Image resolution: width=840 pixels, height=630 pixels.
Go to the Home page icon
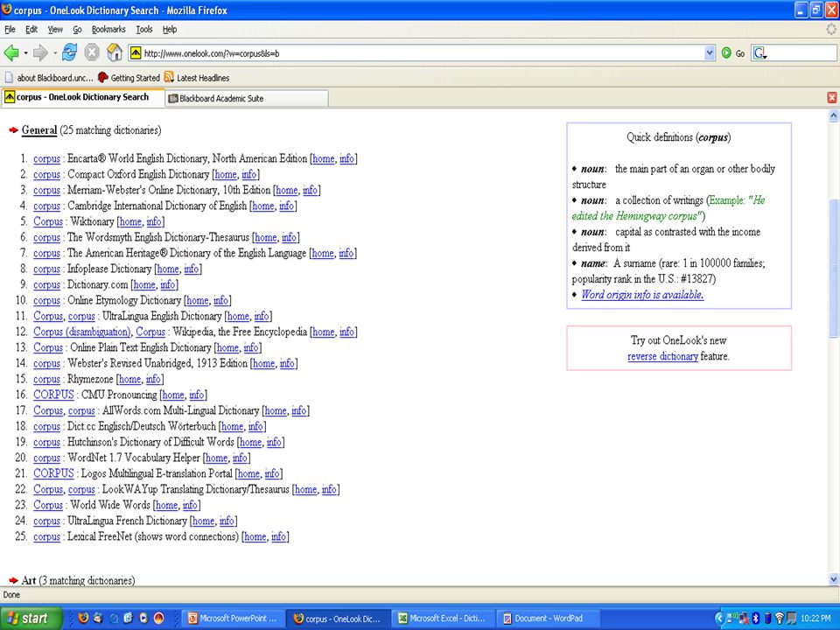114,52
